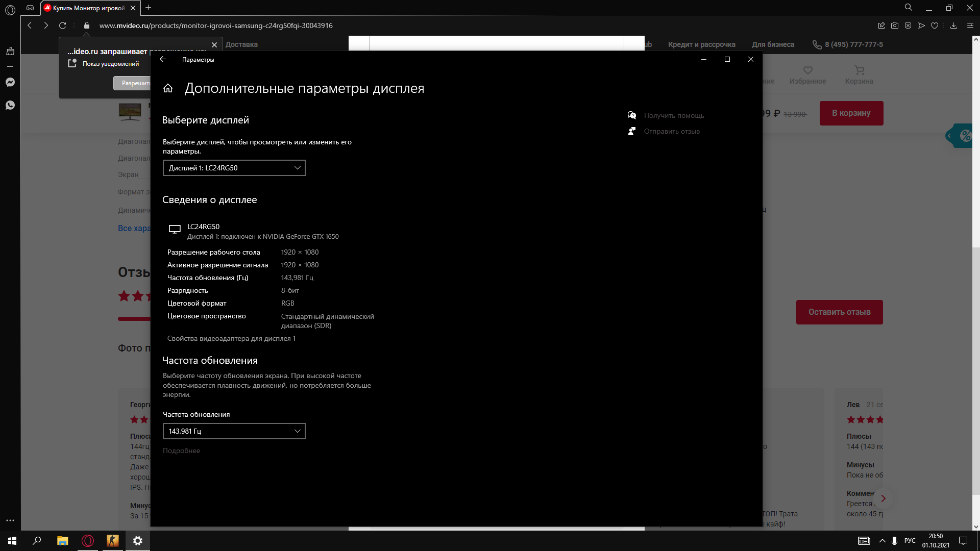Open display 1 video adapter properties link
Screen dimensions: 980x551
click(231, 338)
